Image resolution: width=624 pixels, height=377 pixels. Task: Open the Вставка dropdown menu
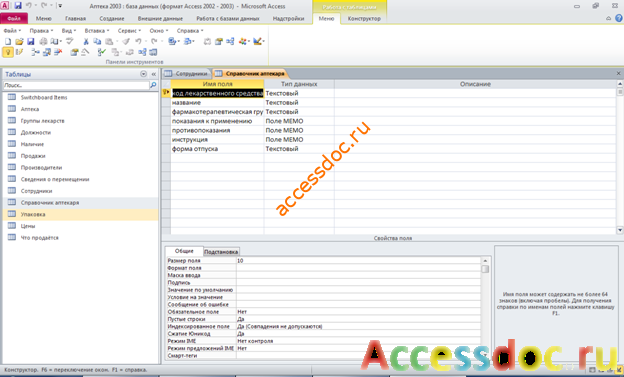[97, 31]
